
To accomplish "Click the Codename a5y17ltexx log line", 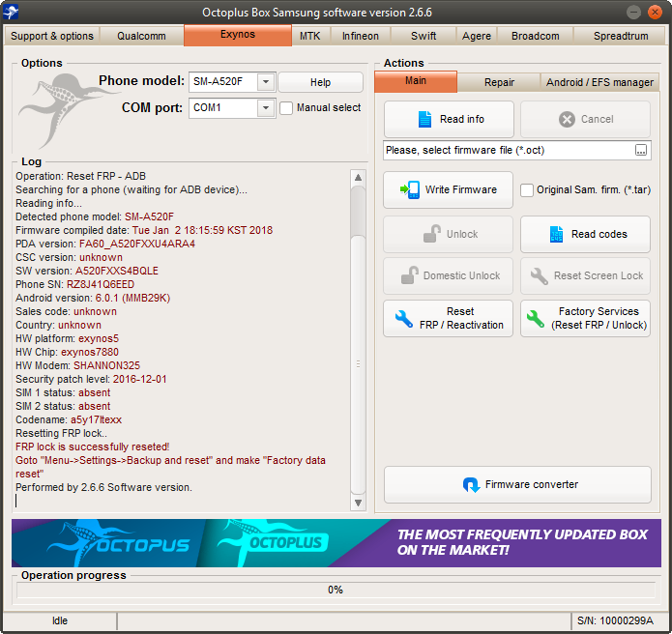I will (69, 419).
